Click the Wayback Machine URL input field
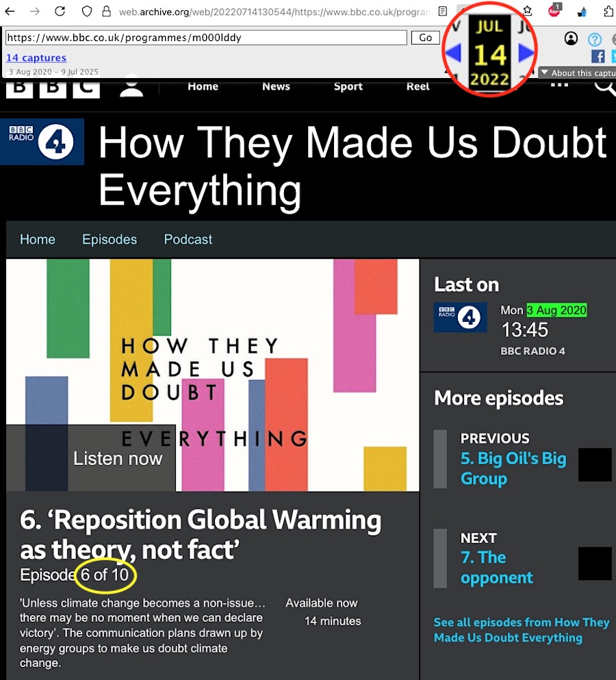This screenshot has width=616, height=680. pos(205,38)
